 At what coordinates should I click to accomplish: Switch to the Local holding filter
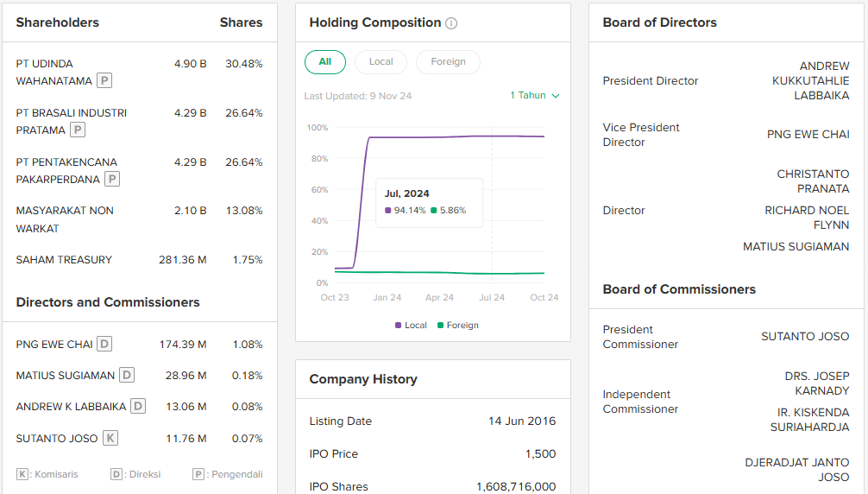click(x=381, y=62)
